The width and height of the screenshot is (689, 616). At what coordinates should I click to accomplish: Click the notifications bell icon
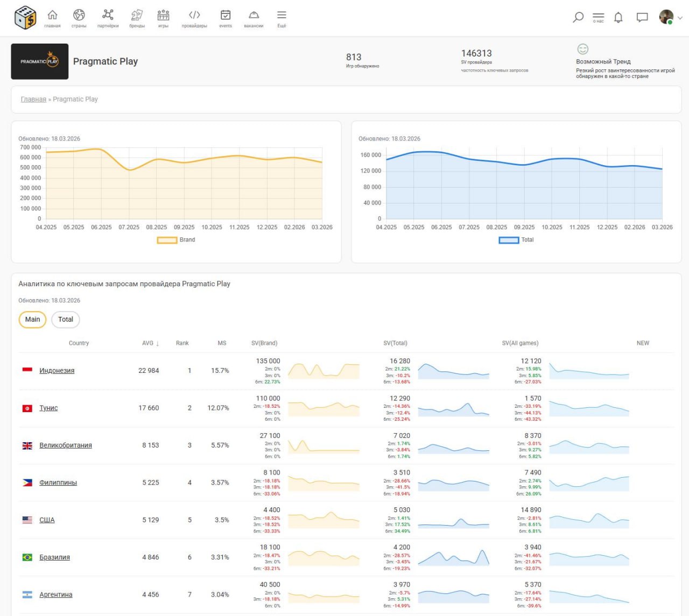618,17
